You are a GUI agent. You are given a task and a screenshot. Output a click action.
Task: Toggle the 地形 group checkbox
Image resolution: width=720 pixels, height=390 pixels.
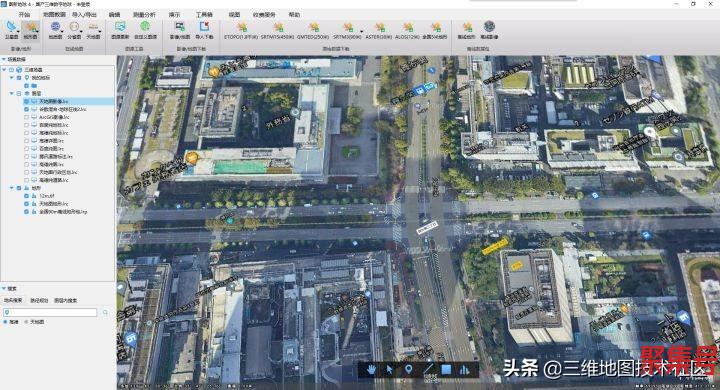[x=19, y=188]
